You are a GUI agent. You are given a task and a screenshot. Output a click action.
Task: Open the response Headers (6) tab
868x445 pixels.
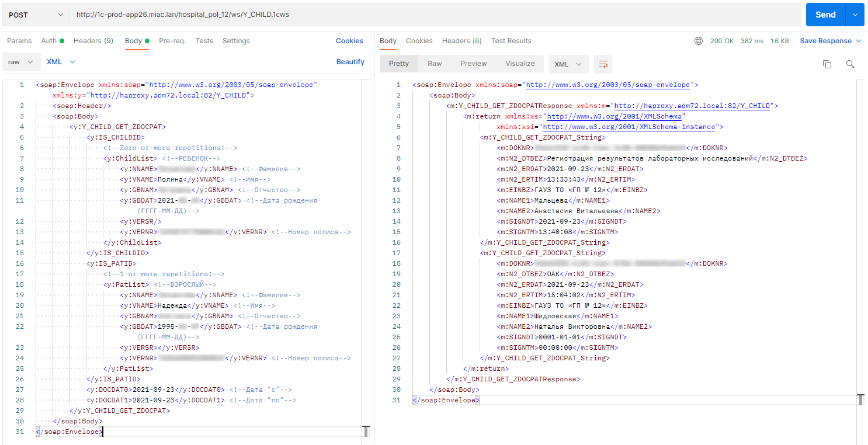click(x=462, y=41)
